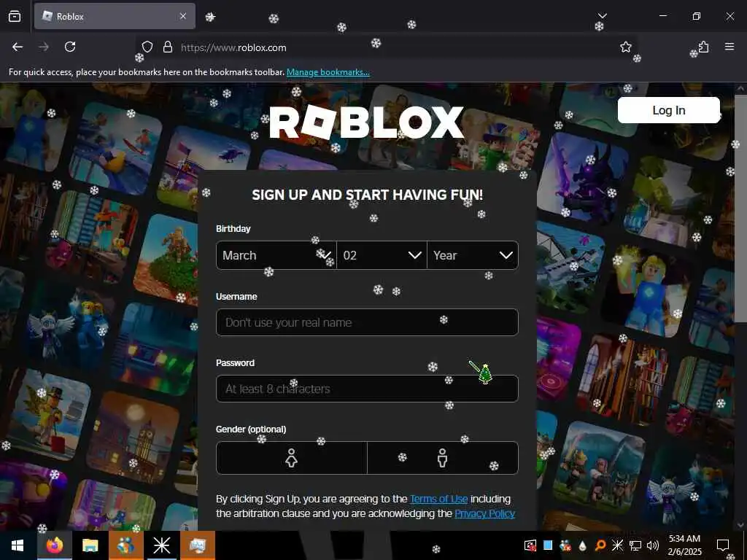Open the Privacy Policy link

click(484, 514)
